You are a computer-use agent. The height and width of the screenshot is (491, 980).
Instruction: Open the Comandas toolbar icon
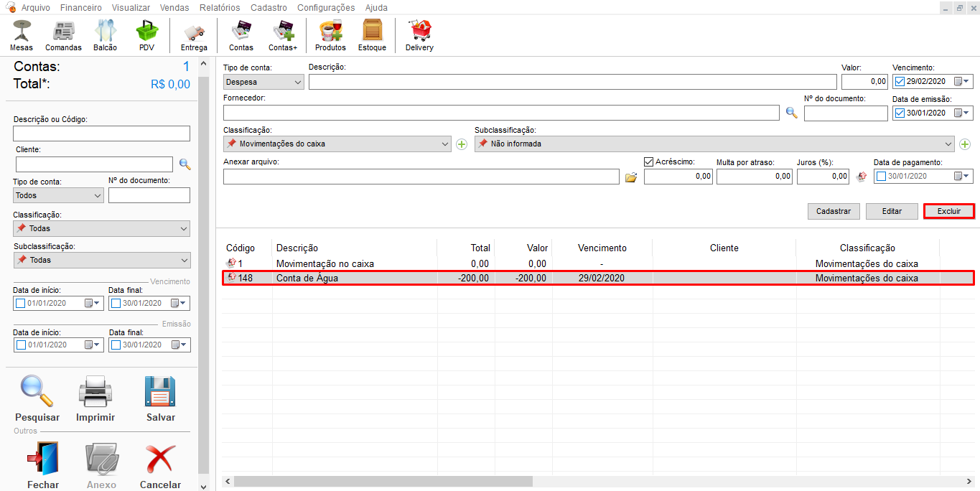coord(63,35)
